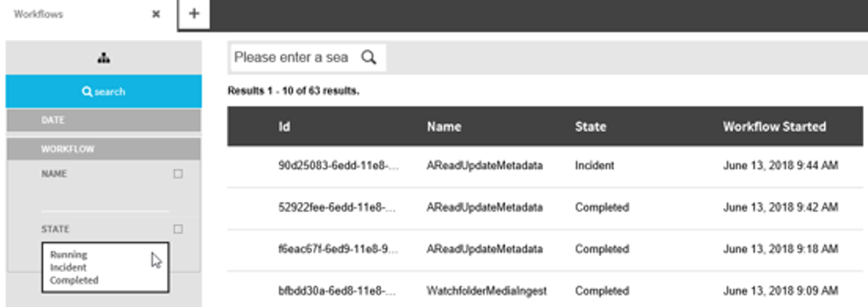Select Incident in the state list

tap(68, 268)
